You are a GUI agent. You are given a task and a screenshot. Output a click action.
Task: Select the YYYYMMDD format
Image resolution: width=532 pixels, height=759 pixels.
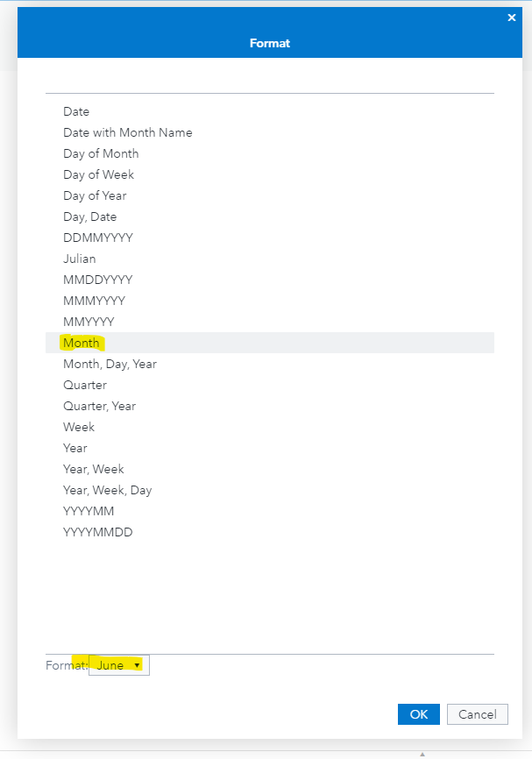point(98,532)
